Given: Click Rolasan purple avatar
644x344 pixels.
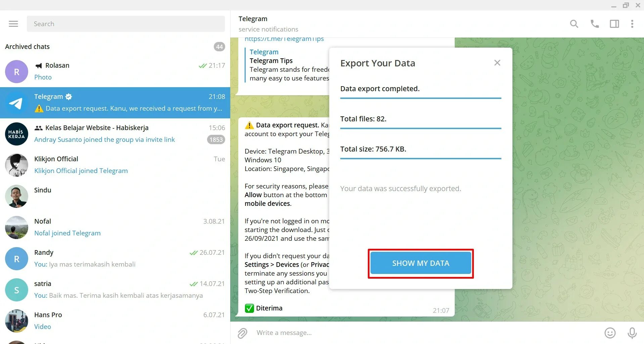Looking at the screenshot, I should (x=16, y=71).
